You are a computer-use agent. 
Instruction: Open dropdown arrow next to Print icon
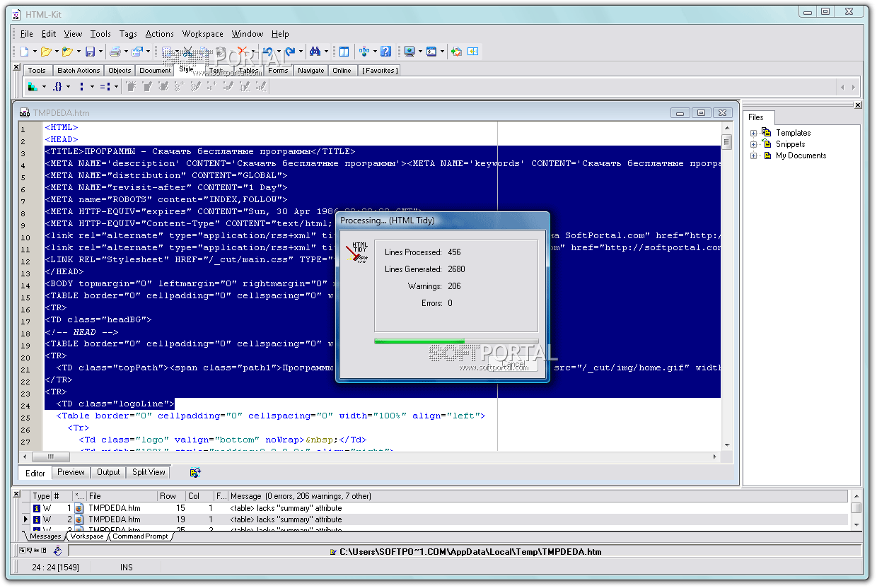[x=126, y=52]
